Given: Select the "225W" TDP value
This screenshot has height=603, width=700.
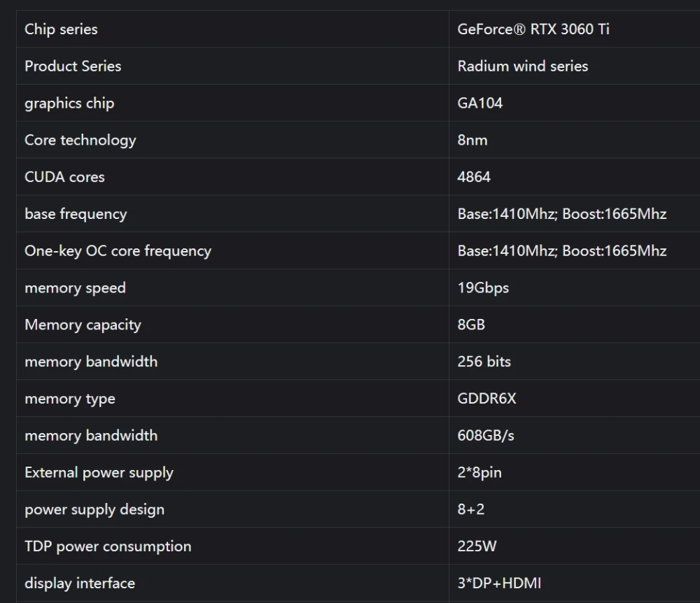Looking at the screenshot, I should pos(477,546).
